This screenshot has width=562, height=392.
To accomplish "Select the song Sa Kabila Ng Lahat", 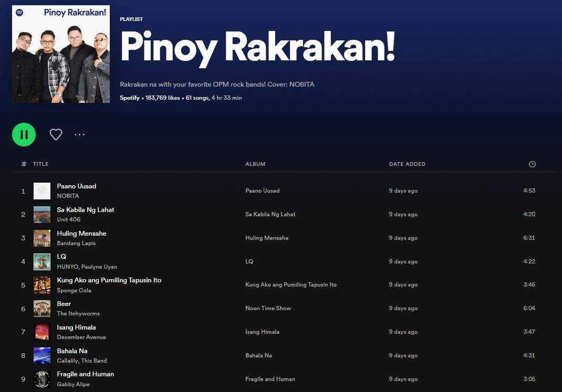I will (x=86, y=210).
